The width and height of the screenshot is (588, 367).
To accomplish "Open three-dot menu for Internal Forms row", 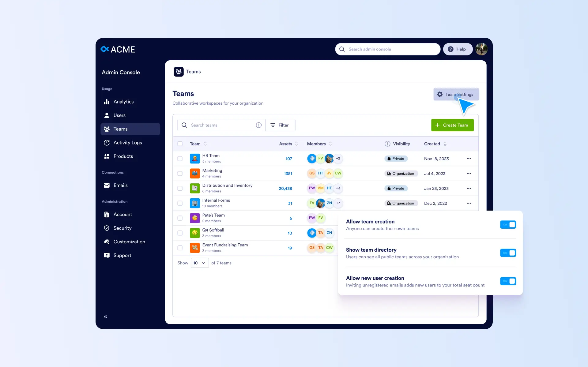I will pyautogui.click(x=469, y=203).
